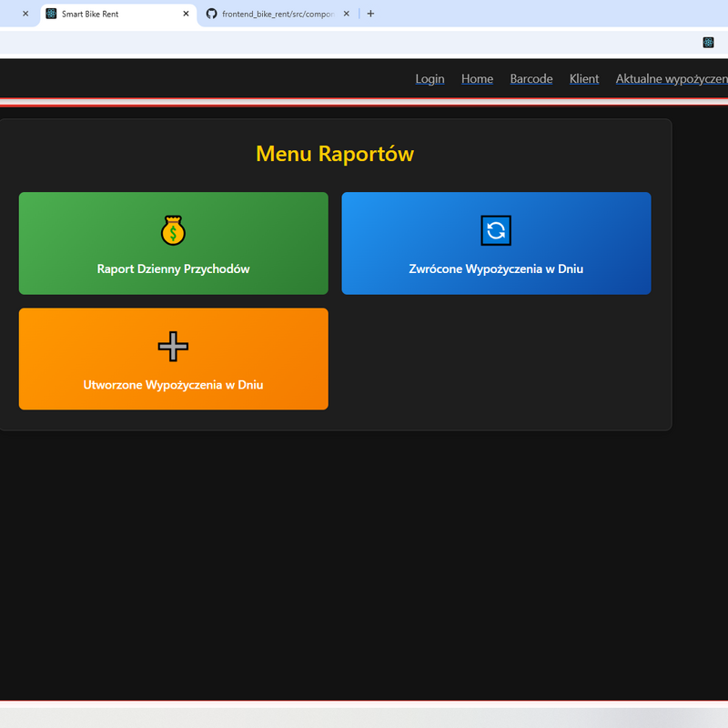Close the frontend_bike_rent GitHub tab

[346, 14]
